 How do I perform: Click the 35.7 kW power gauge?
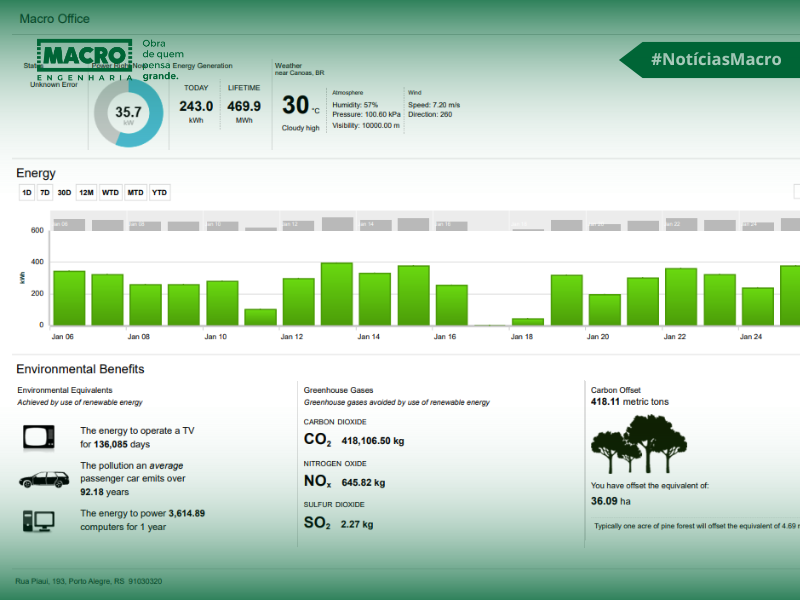pos(128,113)
